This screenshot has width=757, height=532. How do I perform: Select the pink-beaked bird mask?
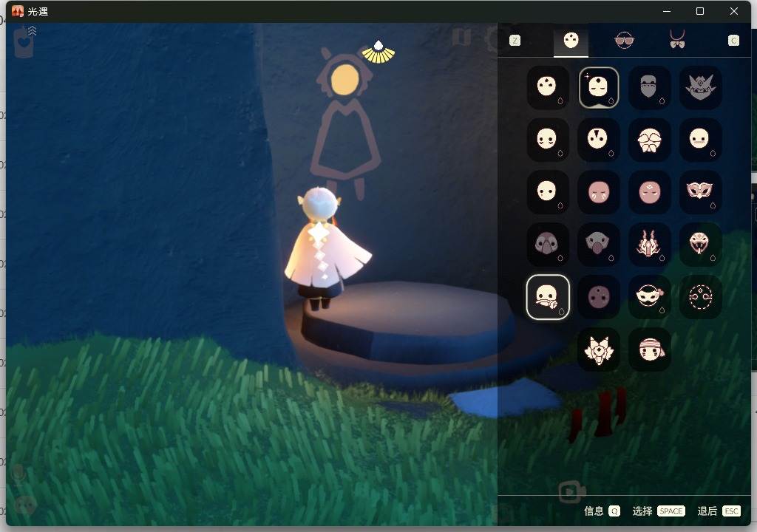pyautogui.click(x=548, y=245)
